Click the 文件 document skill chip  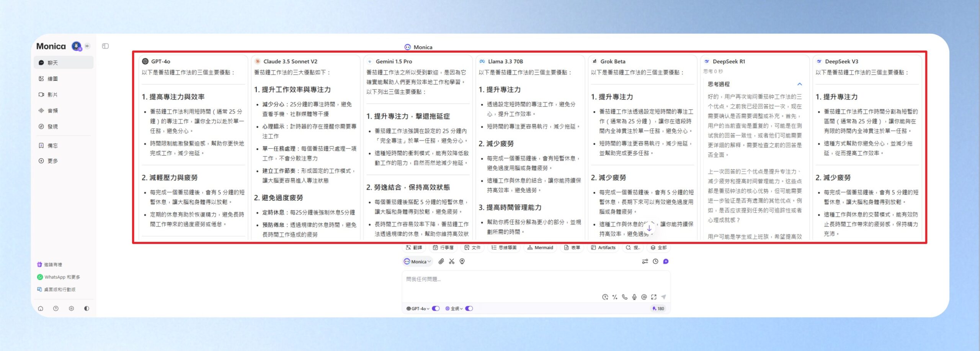click(472, 248)
